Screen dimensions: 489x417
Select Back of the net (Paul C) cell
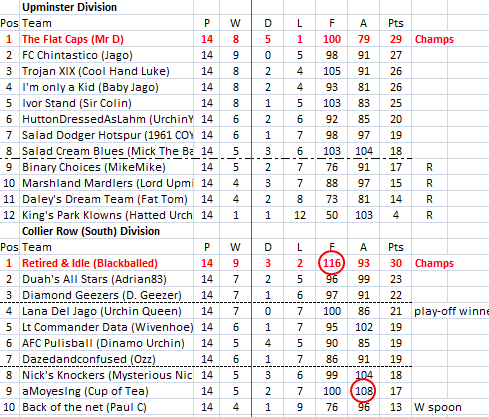(x=84, y=407)
